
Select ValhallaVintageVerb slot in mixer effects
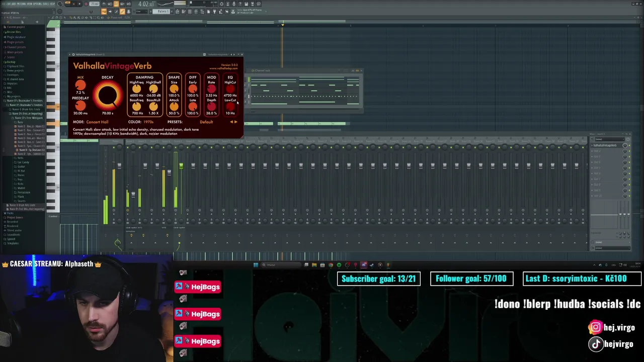point(606,145)
